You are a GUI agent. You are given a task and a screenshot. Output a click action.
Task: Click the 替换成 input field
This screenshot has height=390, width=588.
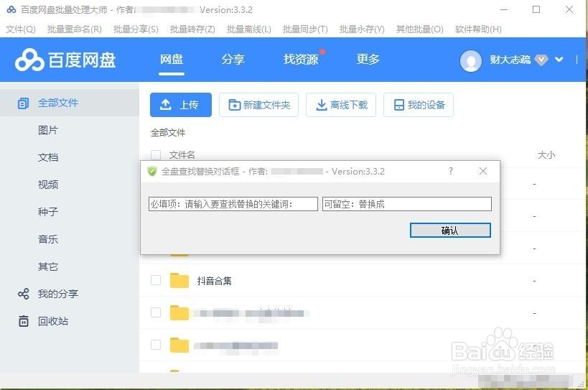coord(407,204)
